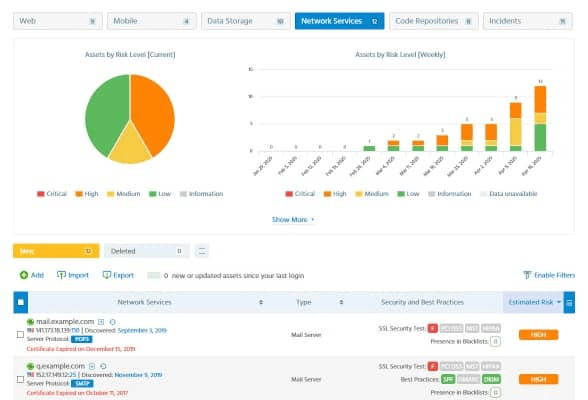Select the yellow tab showing count 12
The height and width of the screenshot is (400, 588).
tap(56, 251)
